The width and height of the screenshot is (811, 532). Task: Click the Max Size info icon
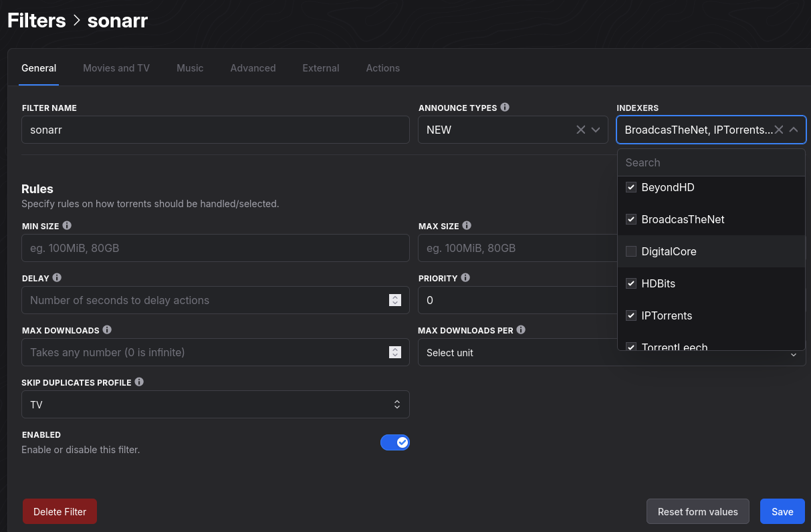tap(467, 226)
